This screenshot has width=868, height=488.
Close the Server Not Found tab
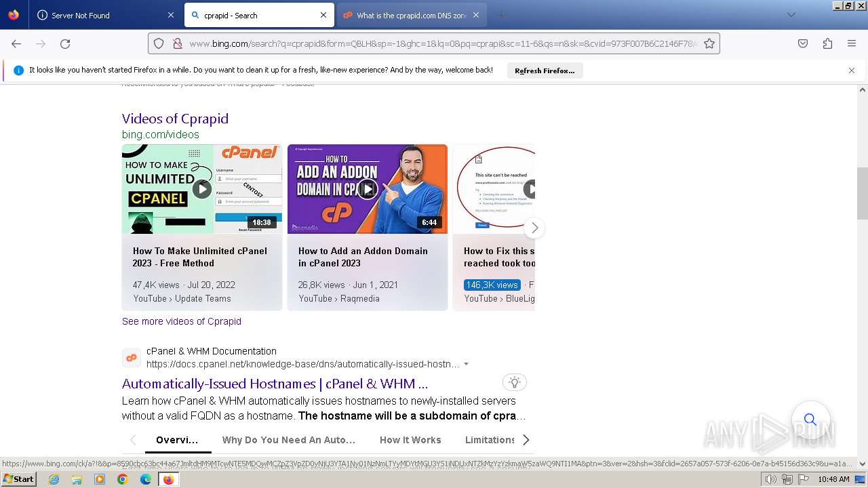(170, 15)
